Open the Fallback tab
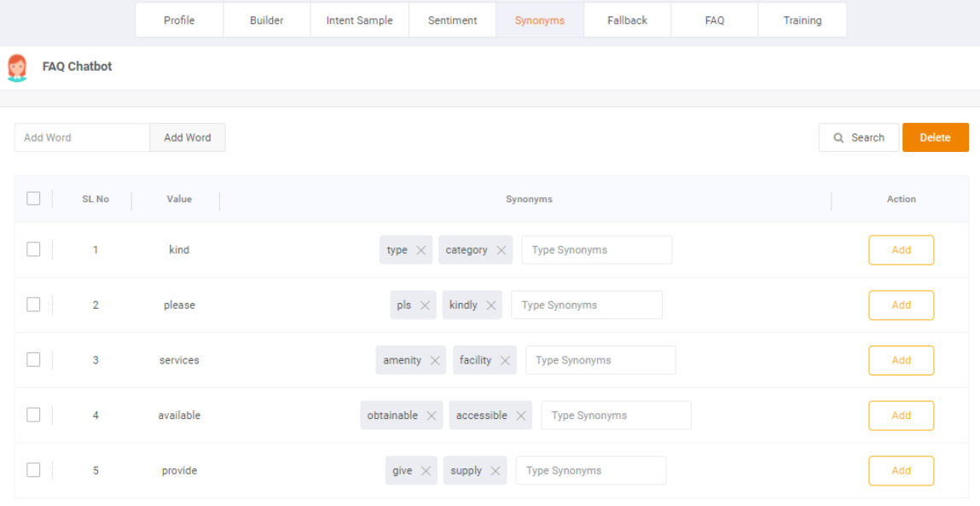The height and width of the screenshot is (506, 980). 627,20
